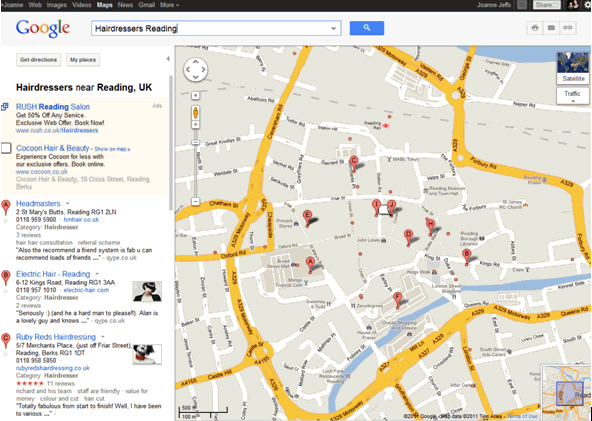
Task: Open the settings gear icon
Action: [x=587, y=5]
